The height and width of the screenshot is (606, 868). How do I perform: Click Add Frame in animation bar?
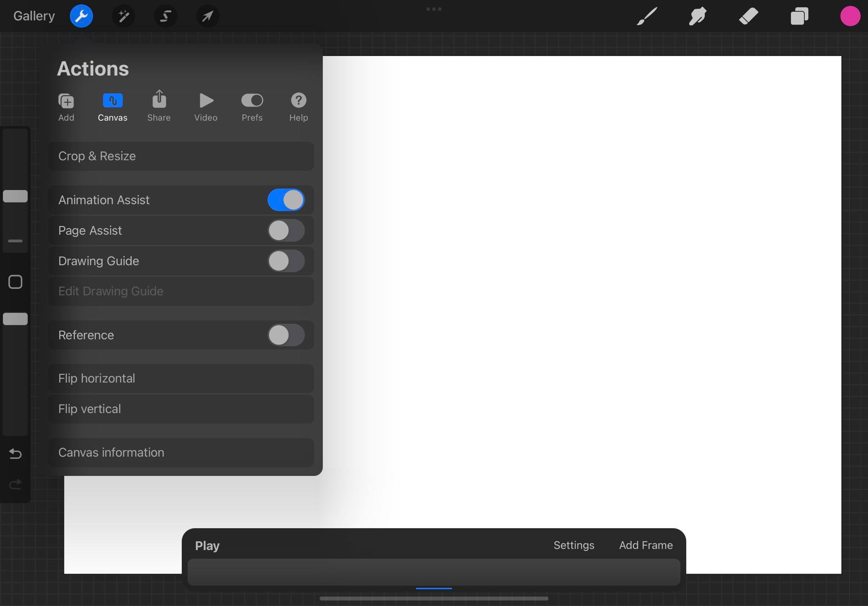click(x=645, y=545)
